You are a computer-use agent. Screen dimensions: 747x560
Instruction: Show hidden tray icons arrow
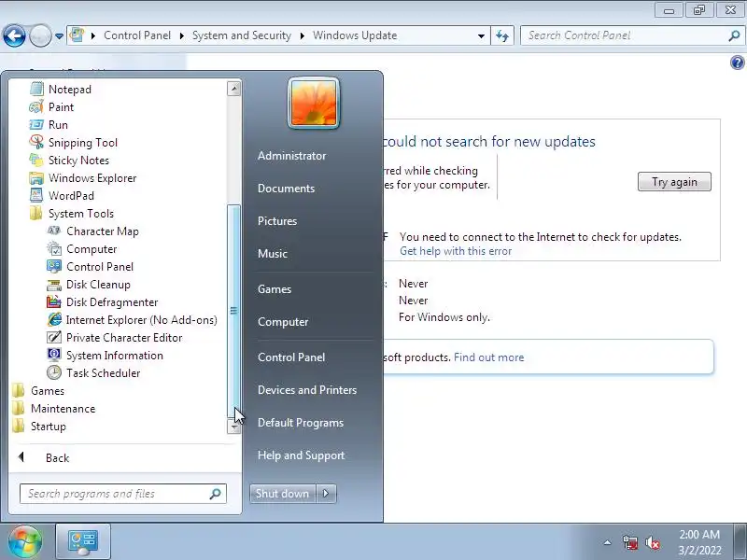pos(608,542)
